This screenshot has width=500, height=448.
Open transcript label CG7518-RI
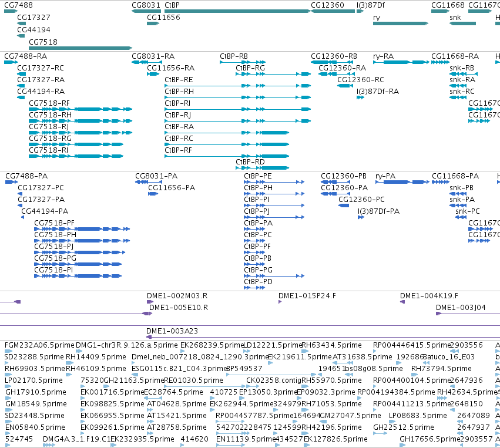pyautogui.click(x=48, y=150)
